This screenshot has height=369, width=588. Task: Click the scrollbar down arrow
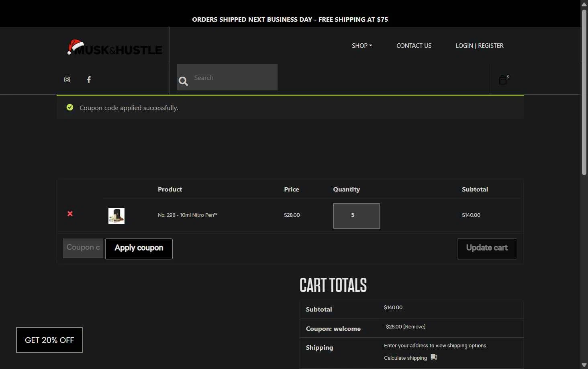point(584,365)
